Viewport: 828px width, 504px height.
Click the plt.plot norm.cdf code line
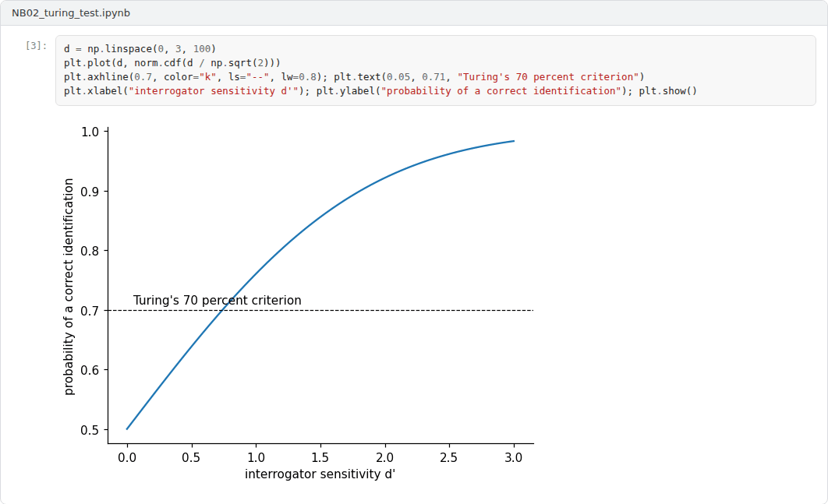pos(172,63)
